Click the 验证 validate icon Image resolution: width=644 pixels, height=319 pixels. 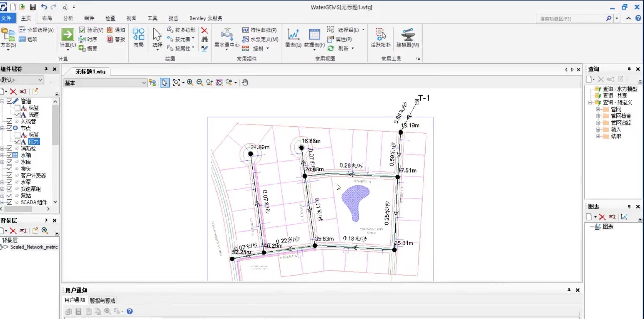(82, 30)
